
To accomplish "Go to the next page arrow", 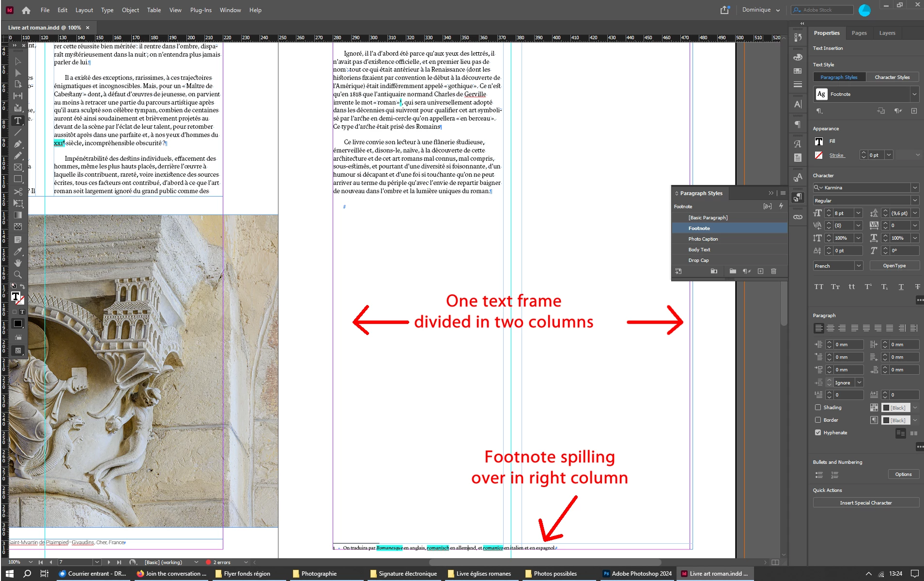I will [108, 562].
